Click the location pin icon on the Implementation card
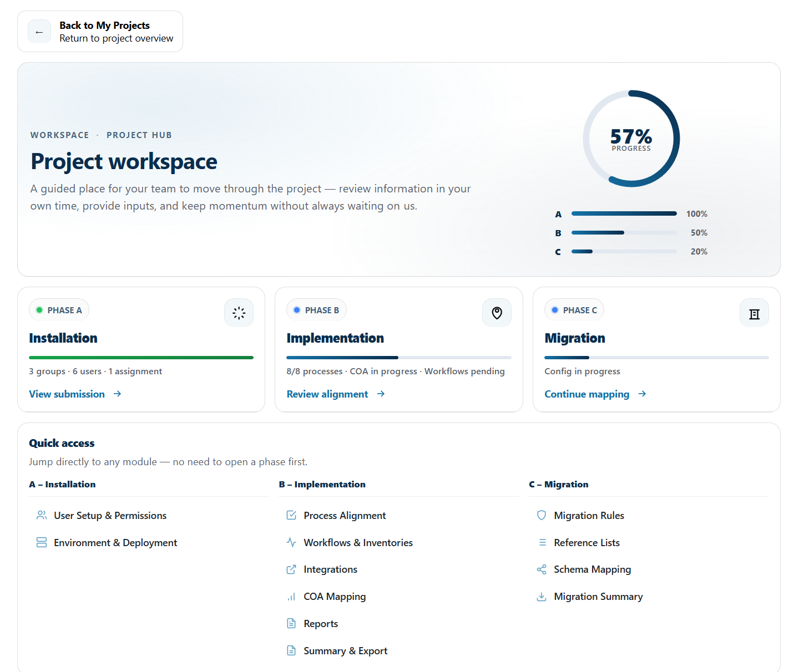This screenshot has height=672, width=799. [x=497, y=312]
